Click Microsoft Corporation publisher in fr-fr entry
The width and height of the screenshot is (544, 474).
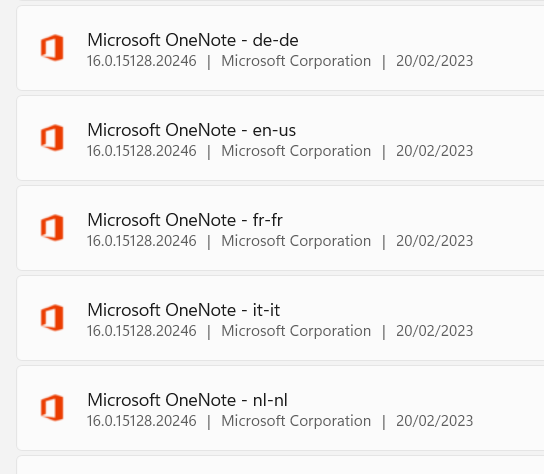click(x=296, y=241)
